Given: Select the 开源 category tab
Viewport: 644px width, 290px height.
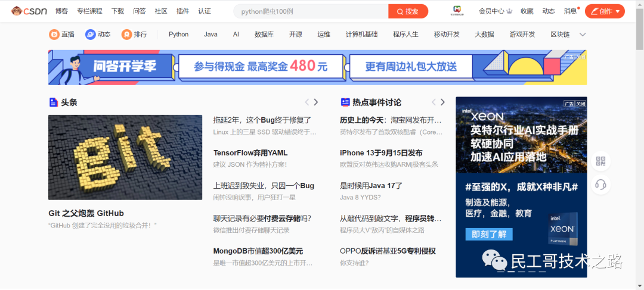Looking at the screenshot, I should [x=296, y=35].
